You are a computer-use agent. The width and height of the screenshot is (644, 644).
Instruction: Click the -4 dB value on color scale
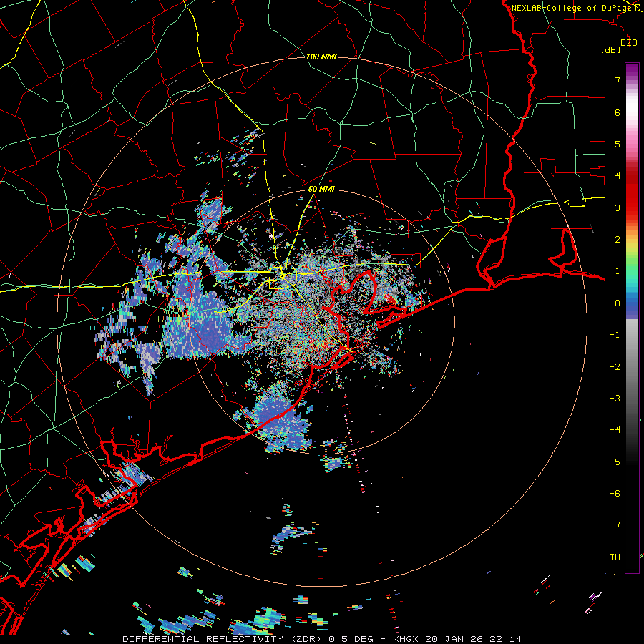tap(615, 430)
